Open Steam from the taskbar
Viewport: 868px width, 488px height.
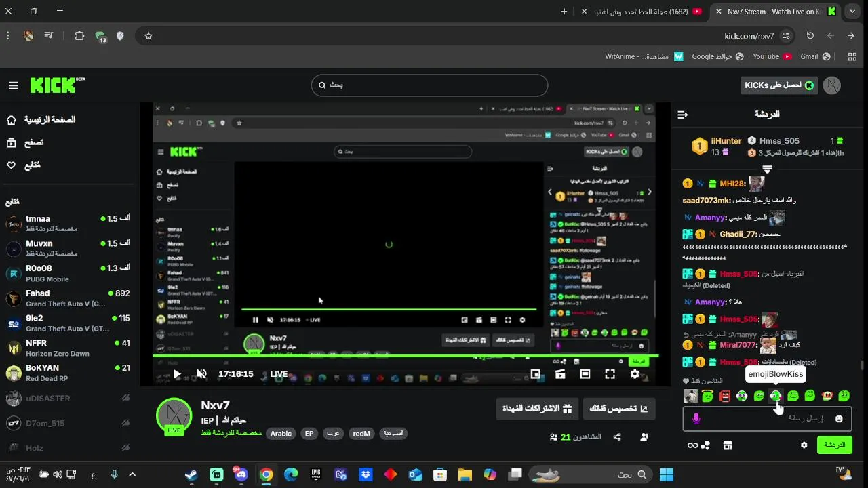click(191, 474)
